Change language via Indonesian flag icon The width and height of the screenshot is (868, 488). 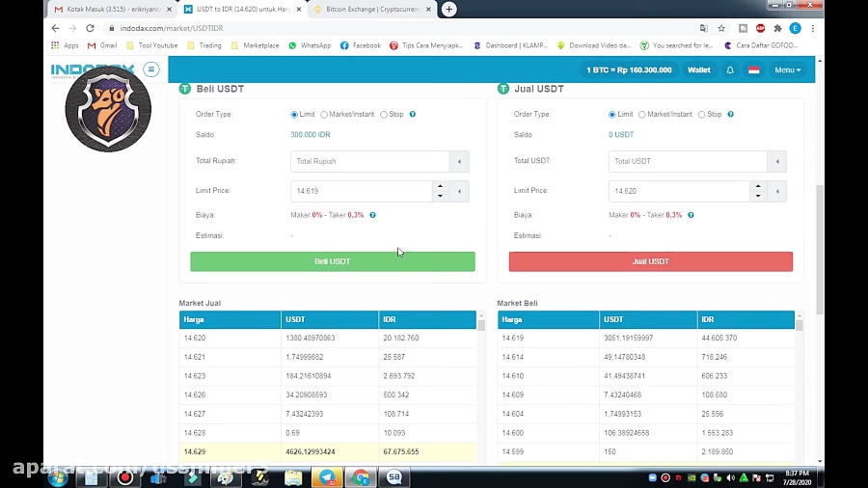pos(754,70)
